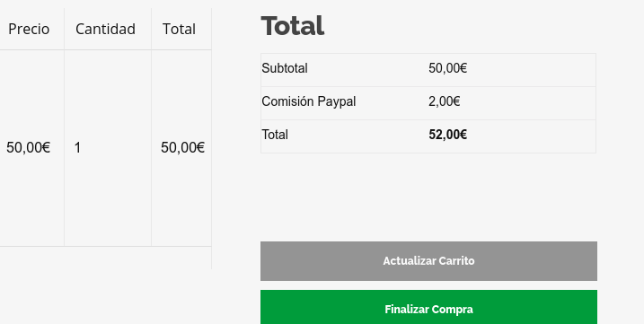
Task: Click the 50,00€ line total in cart table
Action: point(182,148)
